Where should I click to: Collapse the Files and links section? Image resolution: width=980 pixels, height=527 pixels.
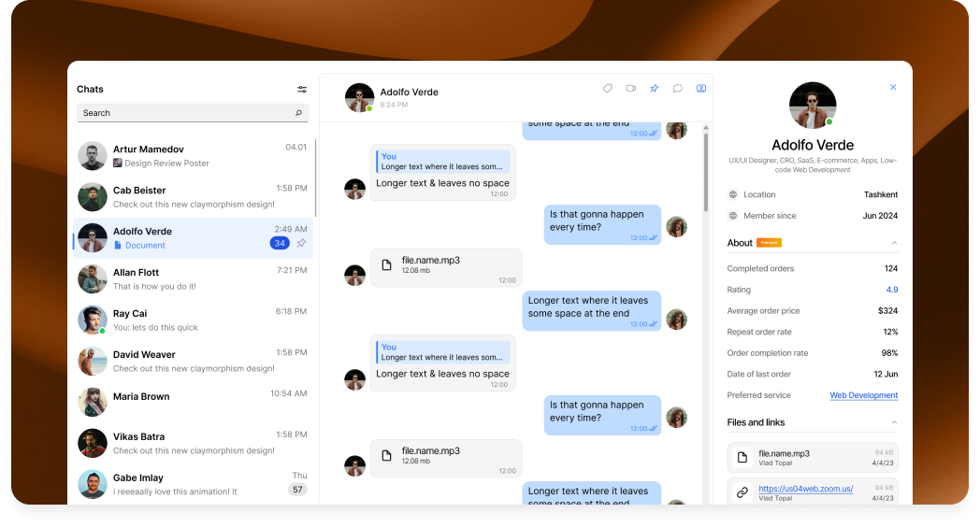[x=894, y=422]
